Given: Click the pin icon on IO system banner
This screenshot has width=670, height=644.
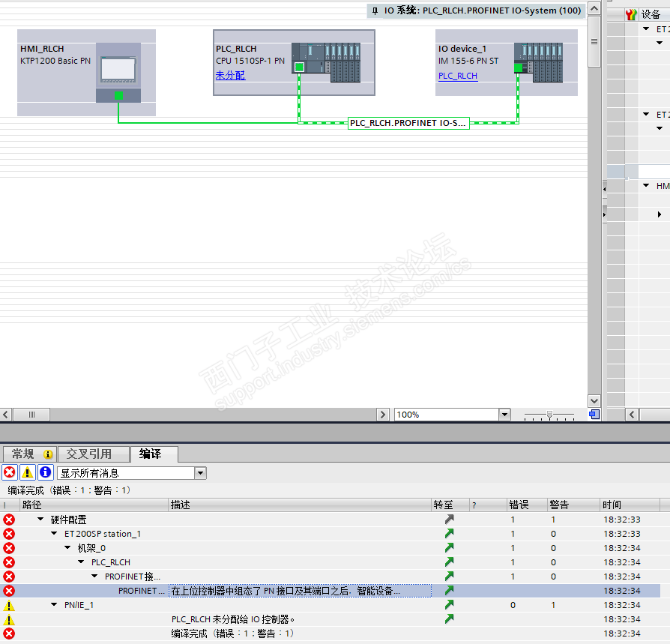Looking at the screenshot, I should click(x=375, y=11).
